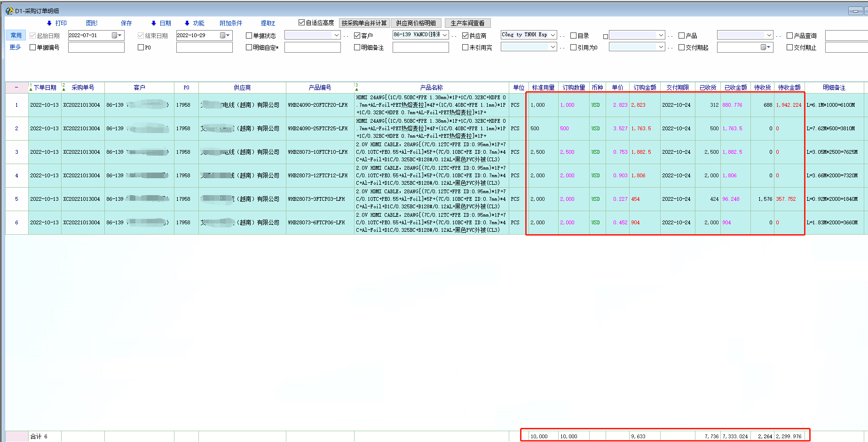Viewport: 868px width, 442px height.
Task: Open the supplier dropdown showing Công ty TNHH
Action: click(553, 35)
